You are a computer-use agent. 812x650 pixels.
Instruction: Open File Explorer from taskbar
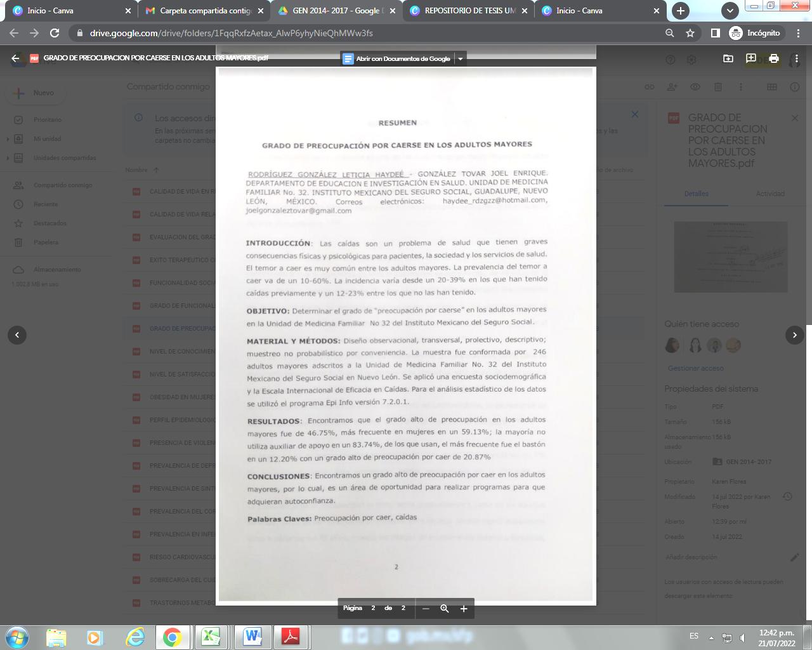[56, 636]
